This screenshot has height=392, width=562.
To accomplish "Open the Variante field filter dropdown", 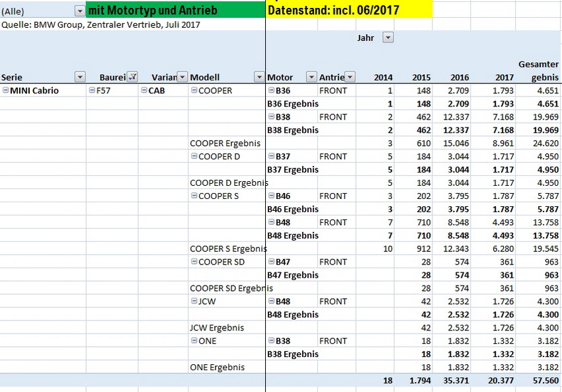I will 182,77.
